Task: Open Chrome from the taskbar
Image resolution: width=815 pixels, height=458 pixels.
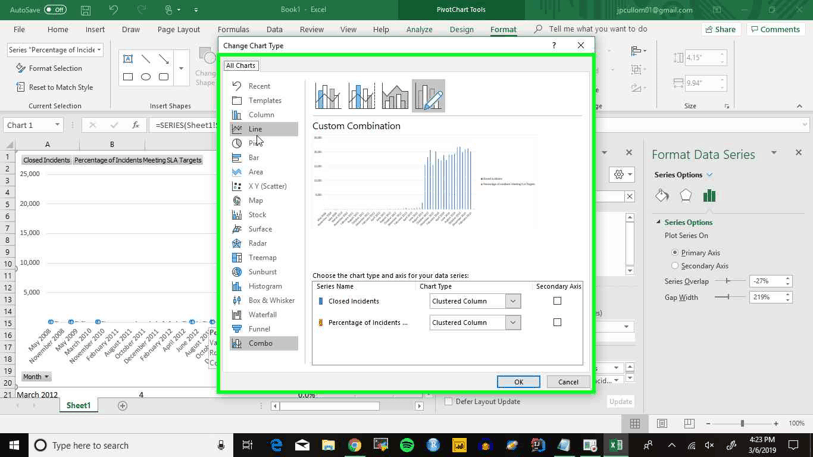Action: 354,446
